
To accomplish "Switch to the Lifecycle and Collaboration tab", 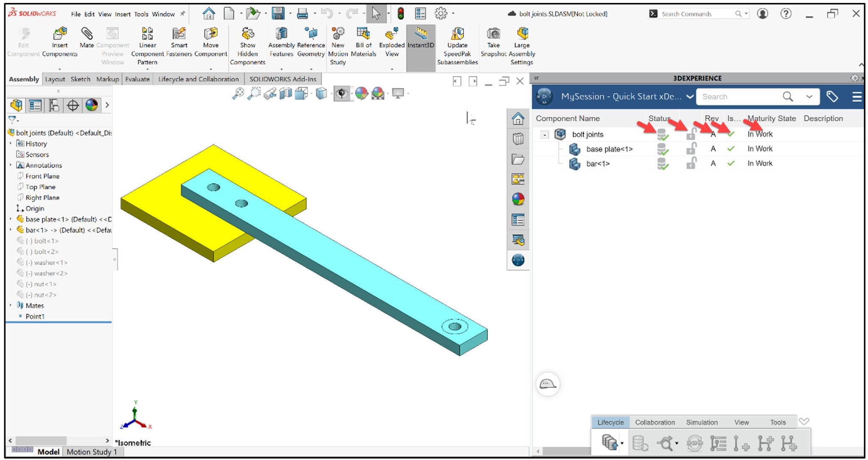I will tap(198, 79).
